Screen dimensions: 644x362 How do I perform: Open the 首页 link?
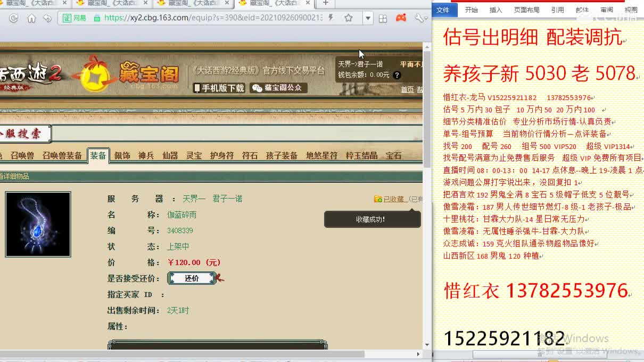[x=407, y=89]
